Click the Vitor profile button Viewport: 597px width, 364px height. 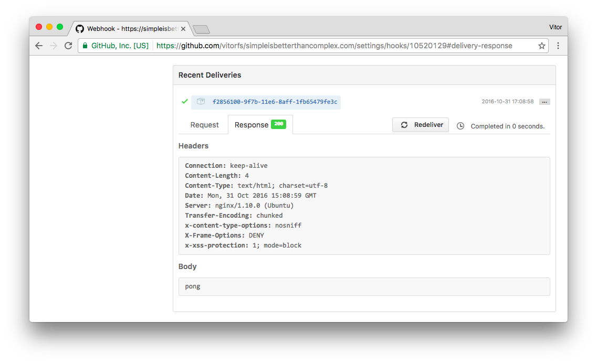click(x=555, y=27)
